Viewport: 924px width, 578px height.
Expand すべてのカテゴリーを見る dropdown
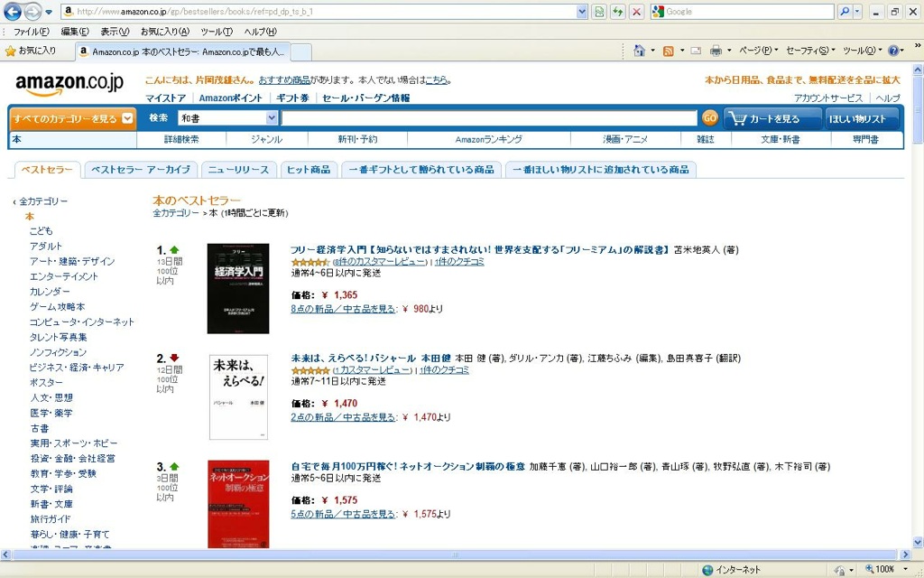[x=127, y=118]
